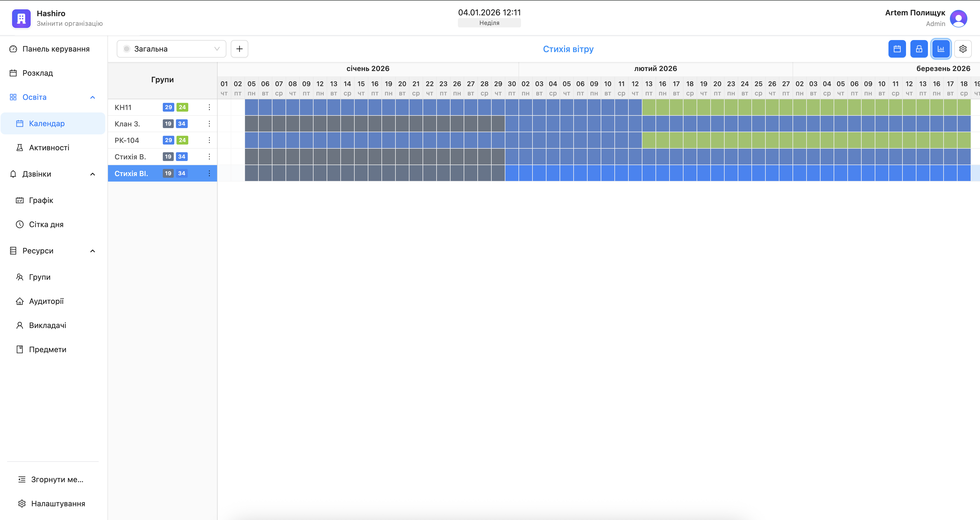980x520 pixels.
Task: Click Змінити організацію link
Action: tap(70, 24)
